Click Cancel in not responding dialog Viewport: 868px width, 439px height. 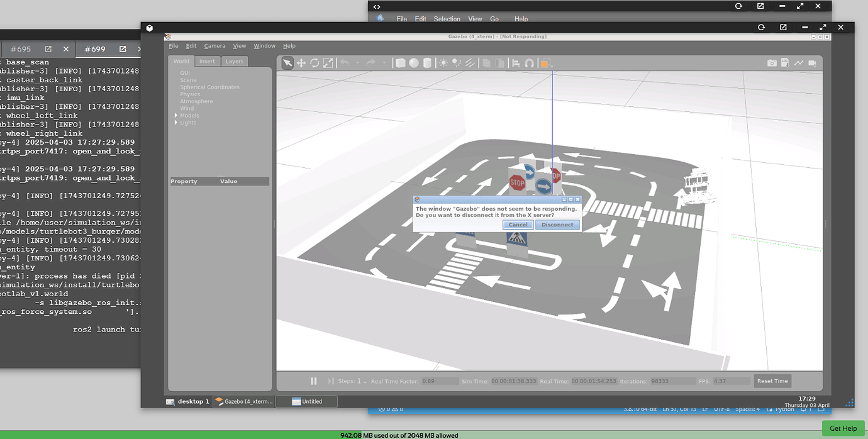point(518,225)
